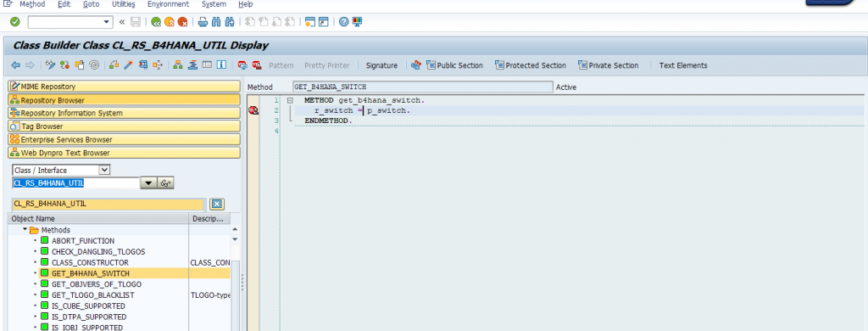This screenshot has height=331, width=868.
Task: Open the Repository Information System
Action: click(125, 113)
